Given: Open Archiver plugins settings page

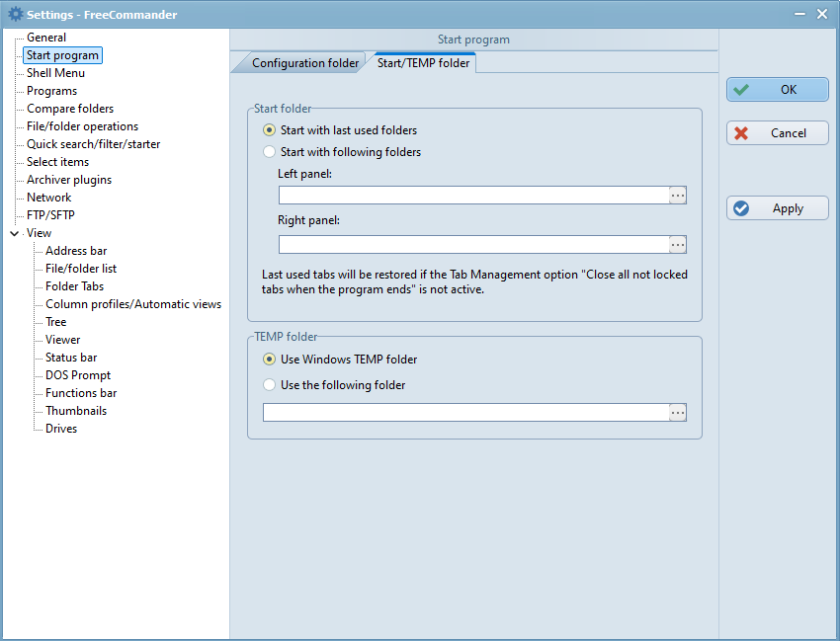Looking at the screenshot, I should [x=69, y=180].
